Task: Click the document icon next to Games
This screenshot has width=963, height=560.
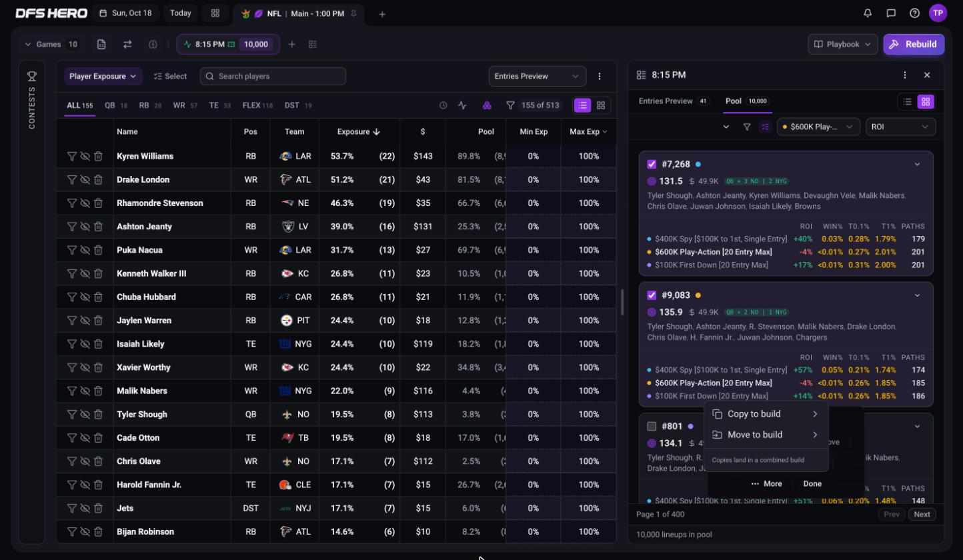Action: (101, 44)
